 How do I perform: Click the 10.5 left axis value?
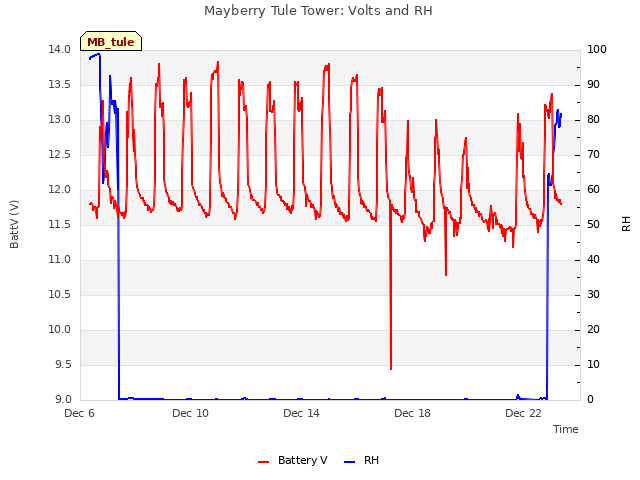coord(60,295)
